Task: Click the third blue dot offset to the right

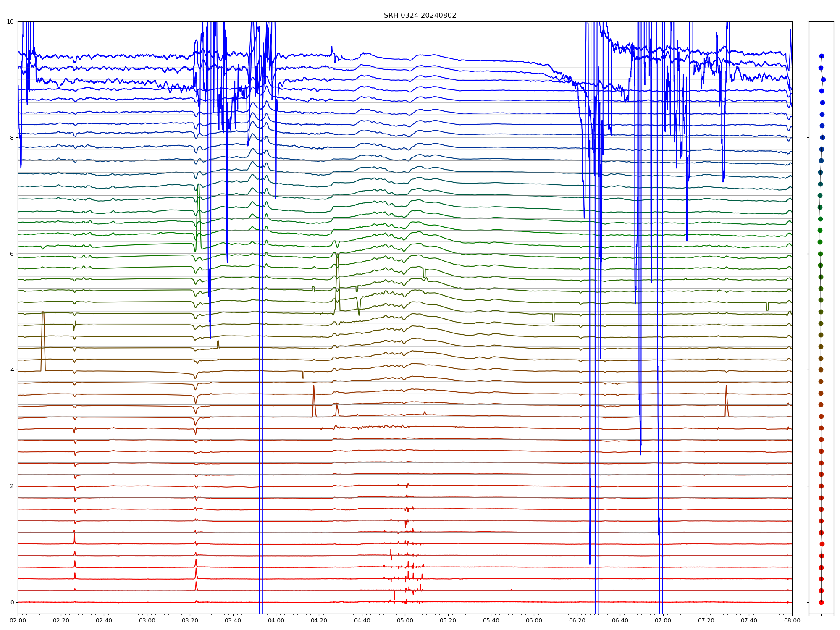Action: (x=823, y=79)
